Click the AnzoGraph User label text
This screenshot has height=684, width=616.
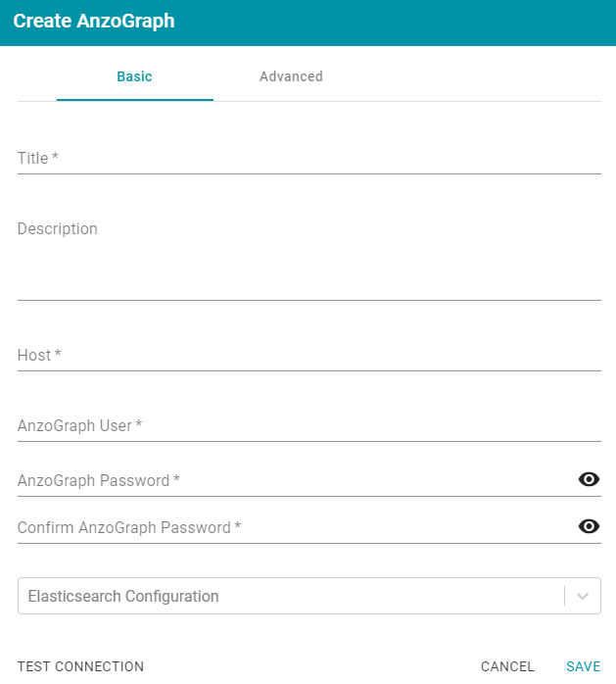[79, 425]
